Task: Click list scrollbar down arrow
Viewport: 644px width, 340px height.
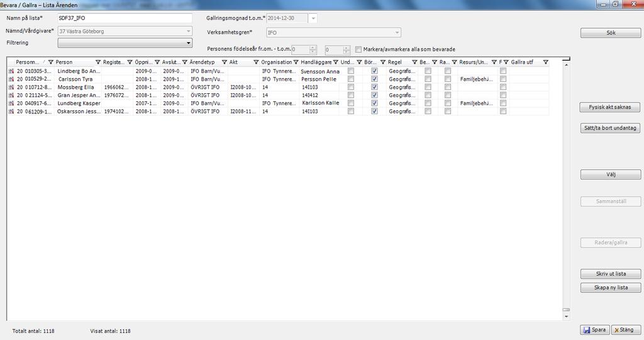Action: 567,317
